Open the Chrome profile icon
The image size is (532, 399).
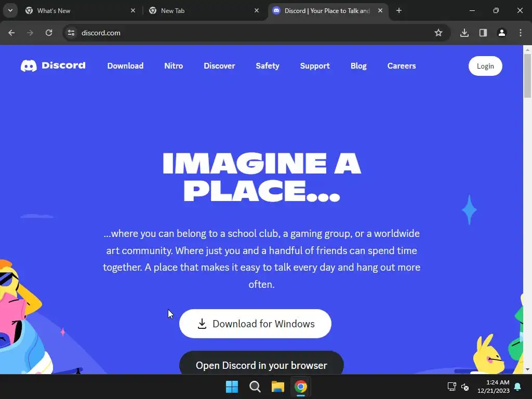point(502,33)
